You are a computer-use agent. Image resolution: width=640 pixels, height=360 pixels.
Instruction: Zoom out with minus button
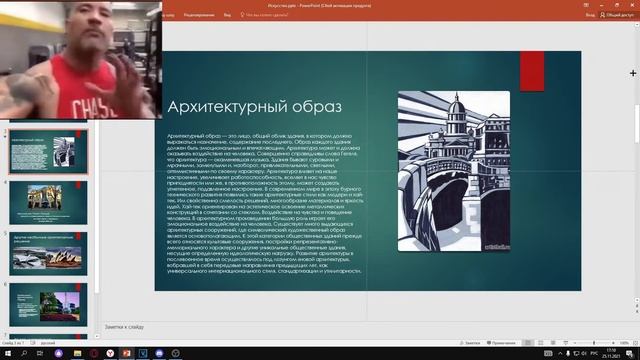[575, 343]
